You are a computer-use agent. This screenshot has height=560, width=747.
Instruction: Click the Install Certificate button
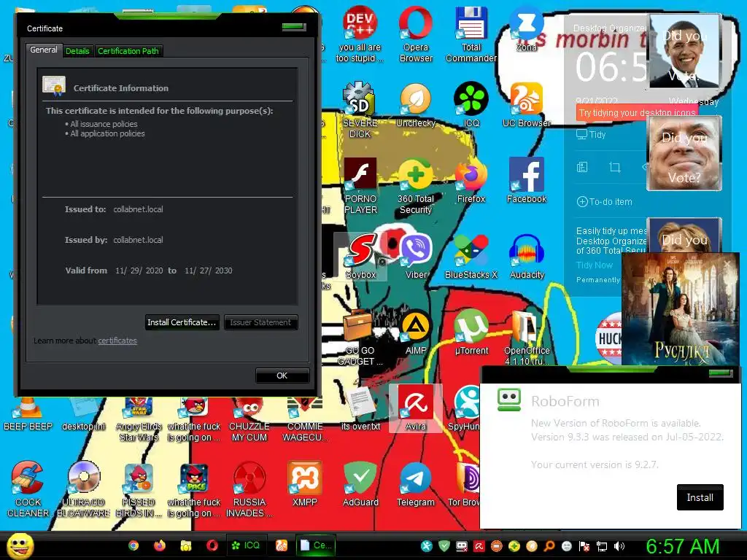[182, 322]
